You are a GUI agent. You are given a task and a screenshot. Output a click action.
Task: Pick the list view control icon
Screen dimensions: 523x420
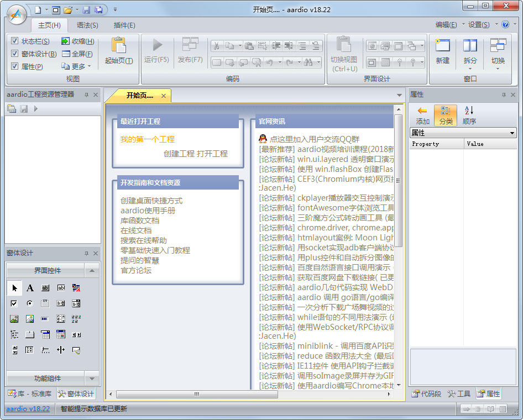(76, 319)
